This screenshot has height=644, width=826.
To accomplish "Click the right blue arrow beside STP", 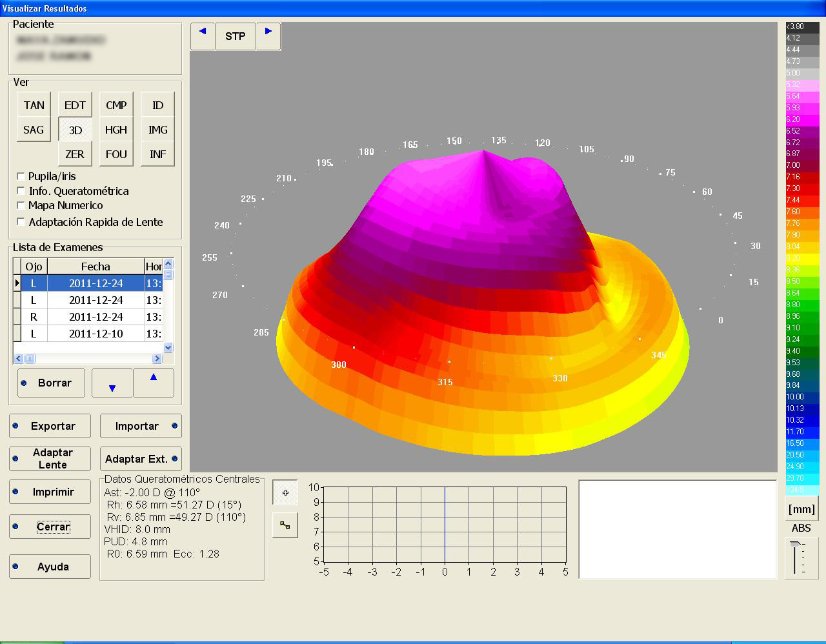I will tap(268, 36).
